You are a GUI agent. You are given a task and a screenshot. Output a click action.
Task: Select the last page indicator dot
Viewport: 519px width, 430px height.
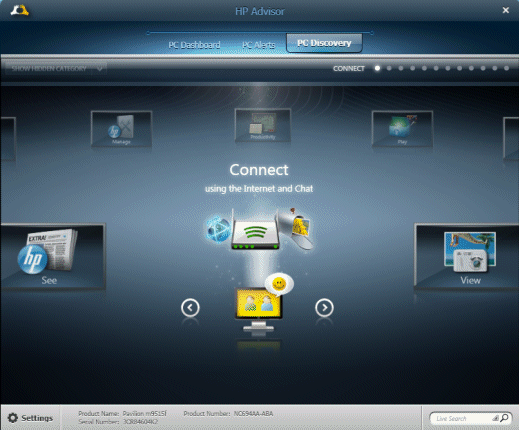(507, 68)
